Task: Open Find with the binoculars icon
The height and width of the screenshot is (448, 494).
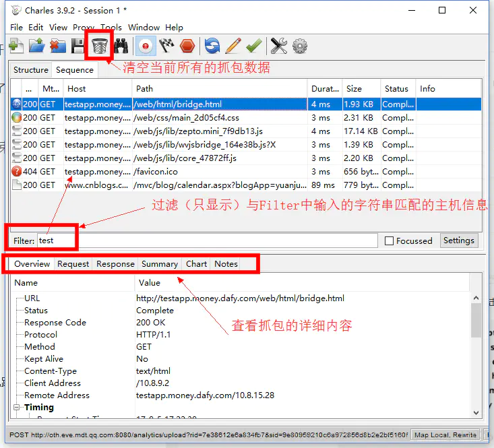Action: (x=121, y=46)
